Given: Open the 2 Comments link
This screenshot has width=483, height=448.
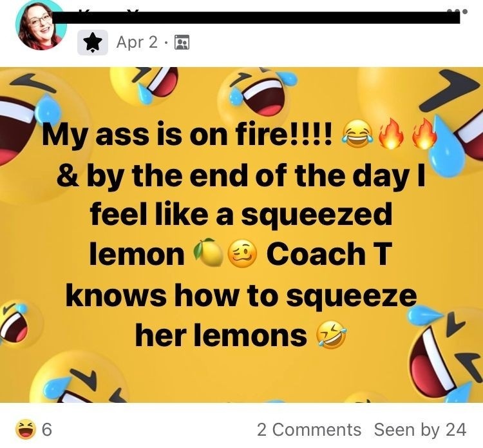Looking at the screenshot, I should (x=308, y=429).
